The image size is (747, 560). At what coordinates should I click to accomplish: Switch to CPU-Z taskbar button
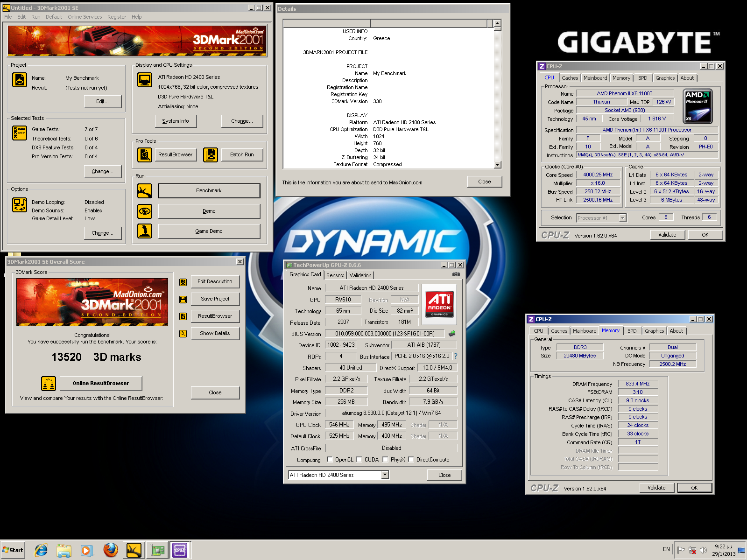pyautogui.click(x=180, y=551)
